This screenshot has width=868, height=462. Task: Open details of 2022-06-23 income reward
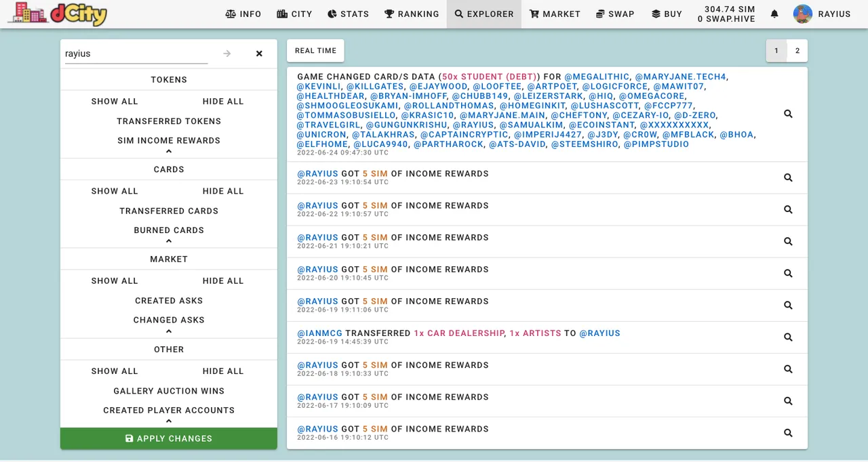788,177
